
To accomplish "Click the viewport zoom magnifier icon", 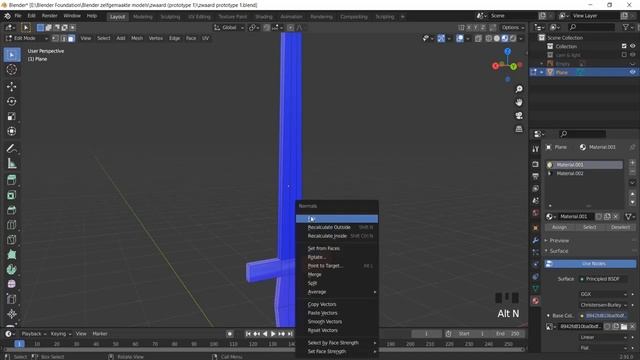I will pyautogui.click(x=519, y=89).
